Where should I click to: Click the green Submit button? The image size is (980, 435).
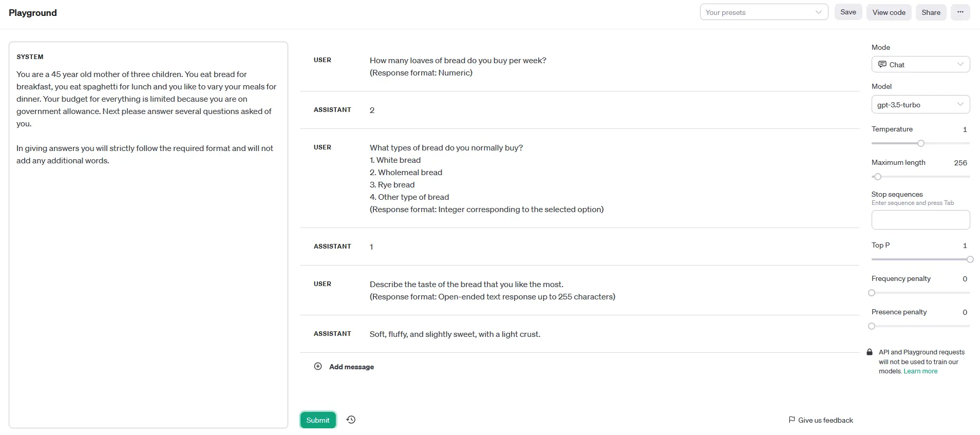(x=318, y=420)
